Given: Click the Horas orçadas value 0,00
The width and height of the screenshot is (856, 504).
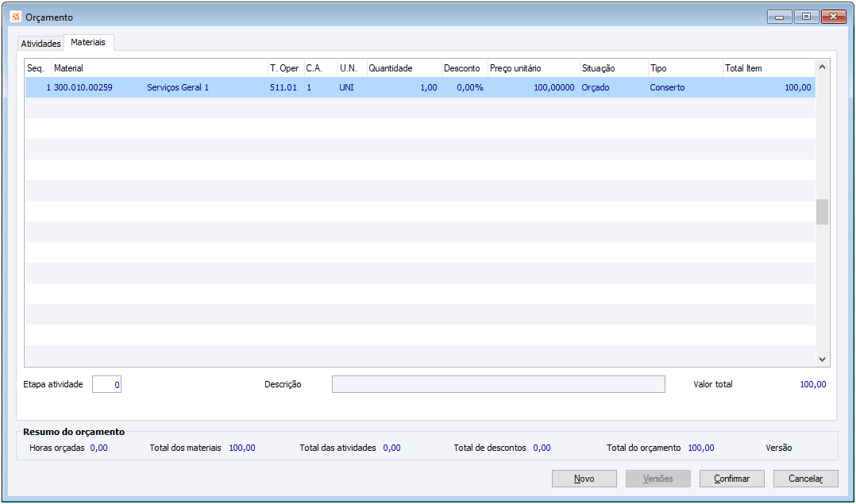Looking at the screenshot, I should 98,448.
